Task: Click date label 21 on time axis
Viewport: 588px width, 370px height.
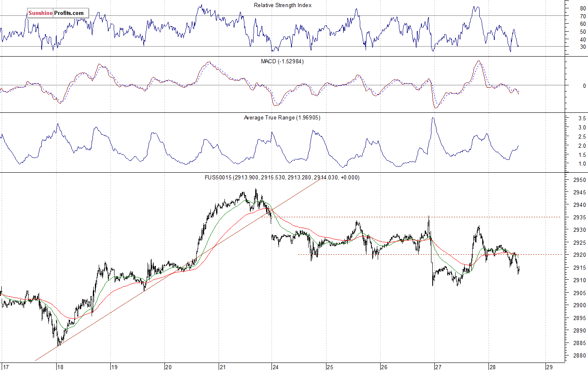Action: [223, 367]
